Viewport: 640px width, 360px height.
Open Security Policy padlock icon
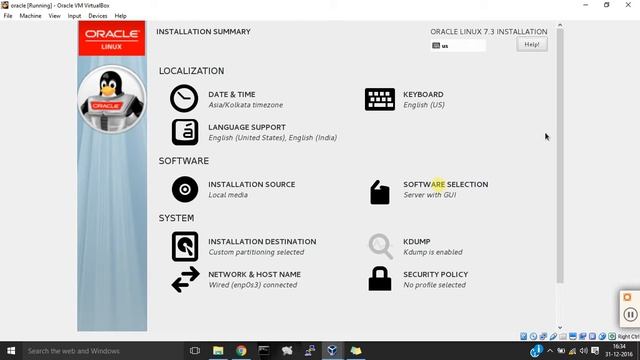click(380, 279)
